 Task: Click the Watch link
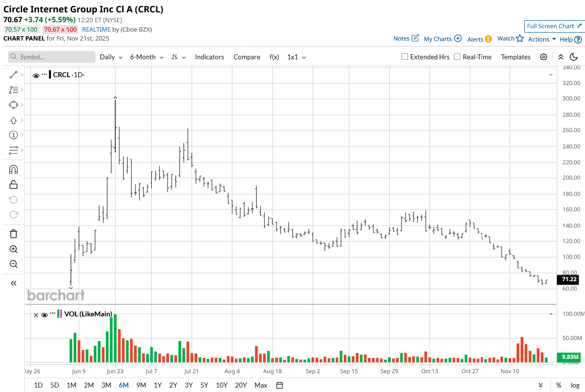click(x=506, y=39)
